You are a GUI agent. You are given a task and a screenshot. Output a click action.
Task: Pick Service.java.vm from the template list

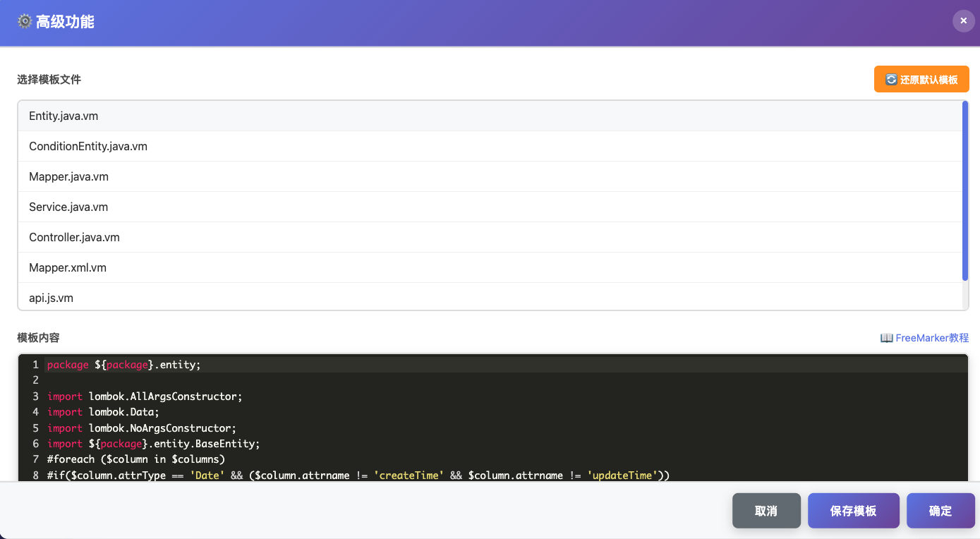point(68,207)
